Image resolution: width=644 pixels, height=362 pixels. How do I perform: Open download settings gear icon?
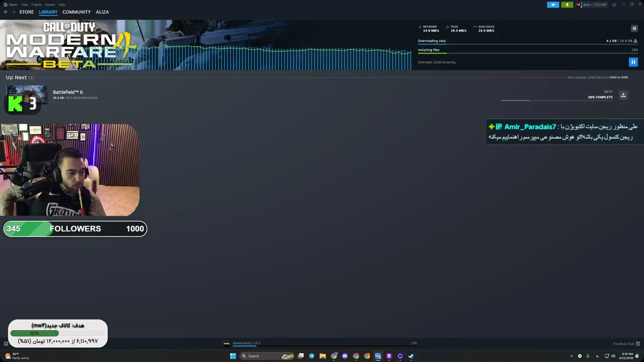click(634, 29)
